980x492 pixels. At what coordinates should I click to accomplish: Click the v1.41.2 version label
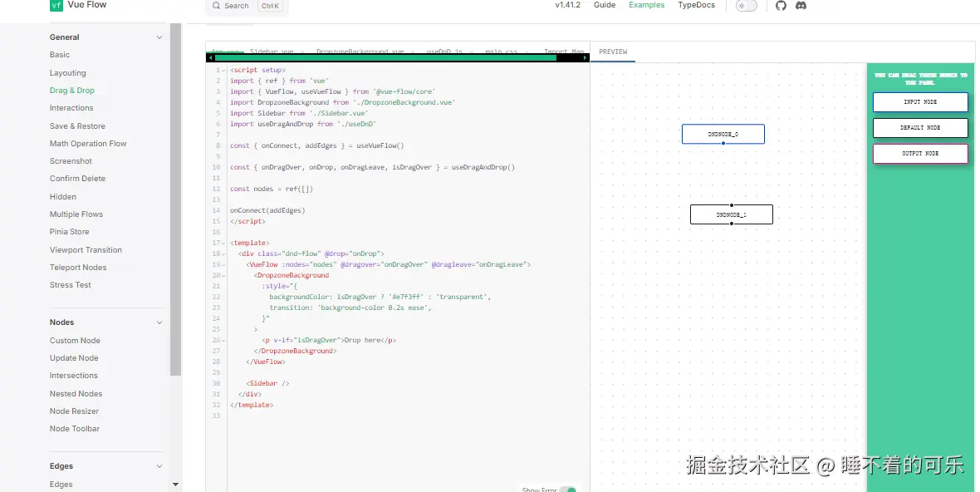pos(567,5)
